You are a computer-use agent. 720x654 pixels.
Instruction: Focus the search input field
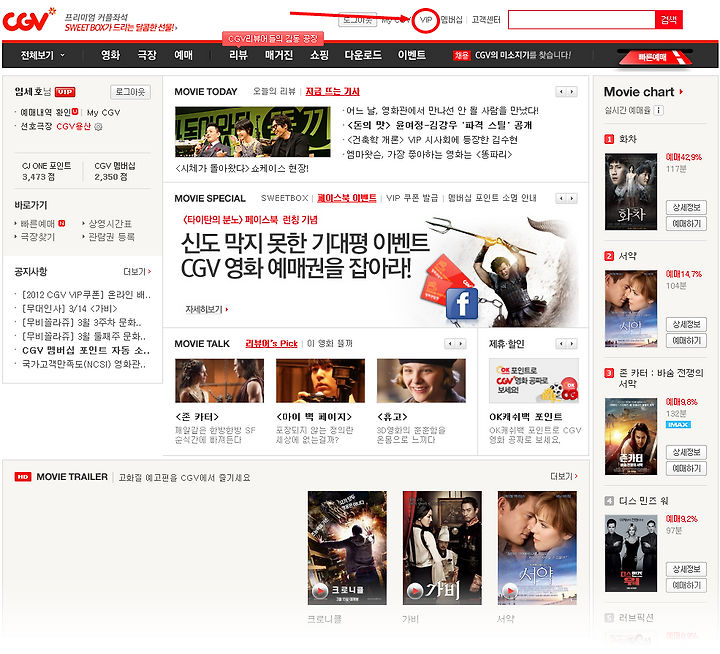pos(581,20)
